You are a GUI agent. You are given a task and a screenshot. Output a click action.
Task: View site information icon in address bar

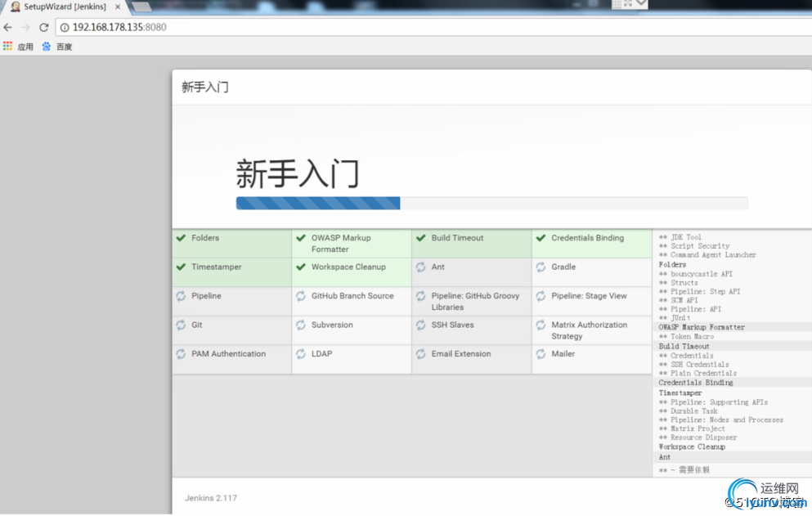coord(65,28)
